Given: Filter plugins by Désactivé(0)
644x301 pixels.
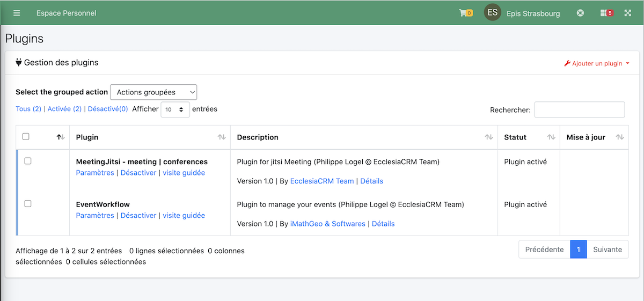Looking at the screenshot, I should (108, 109).
